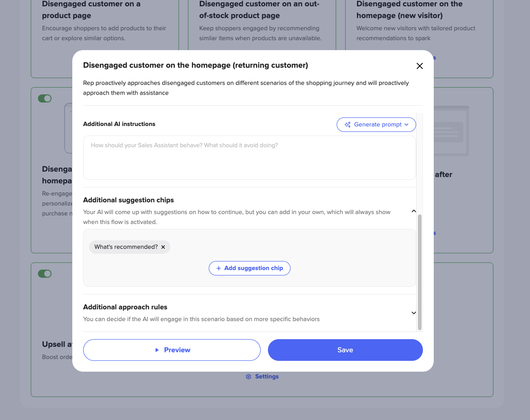Screen dimensions: 530x420
Task: Click the "Additional approach rules" heading
Action: coord(125,307)
